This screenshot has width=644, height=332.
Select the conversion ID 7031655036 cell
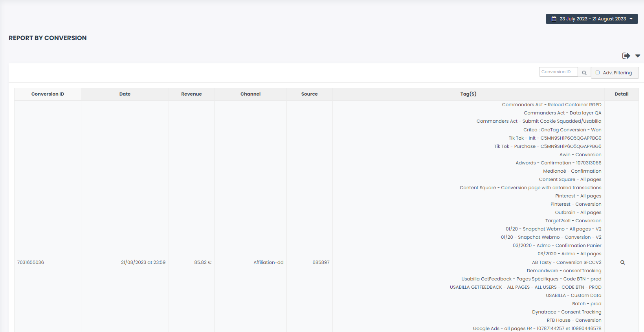coord(31,262)
